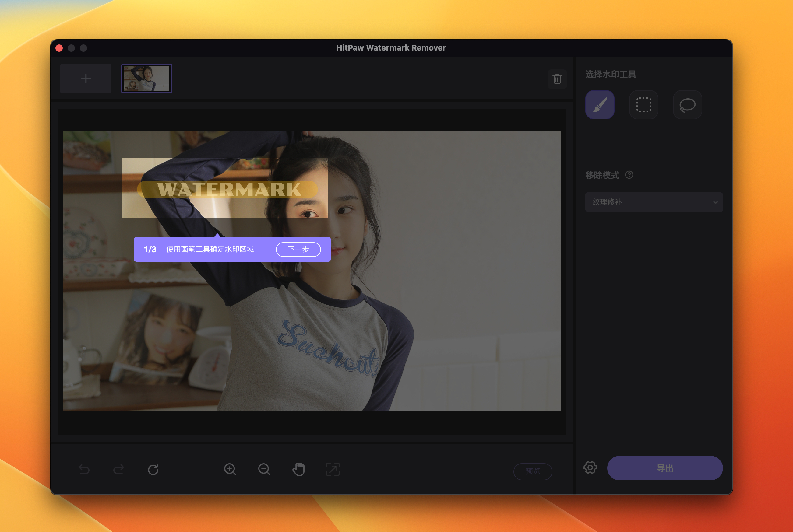
Task: Open help icon beside 移除模式
Action: (x=629, y=175)
